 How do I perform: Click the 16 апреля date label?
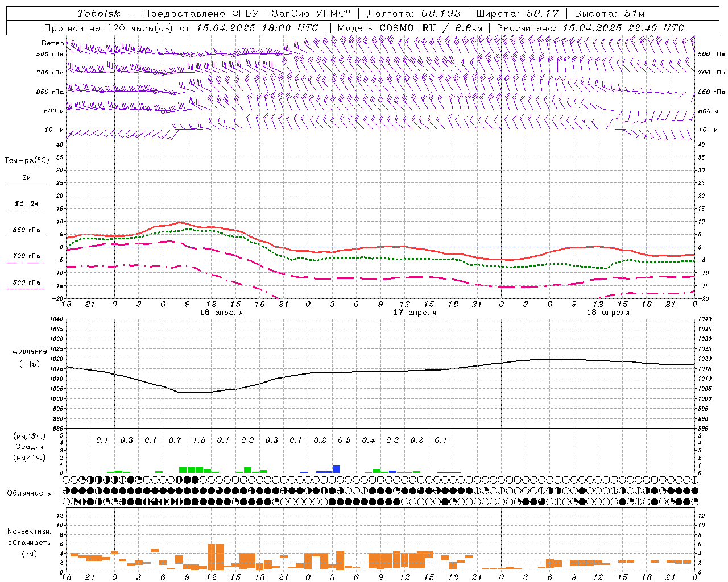point(221,313)
